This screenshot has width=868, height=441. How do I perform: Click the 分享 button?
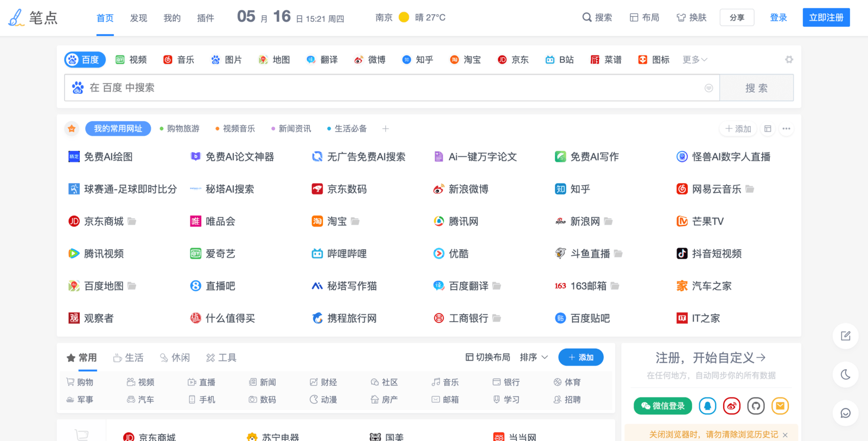pyautogui.click(x=737, y=17)
